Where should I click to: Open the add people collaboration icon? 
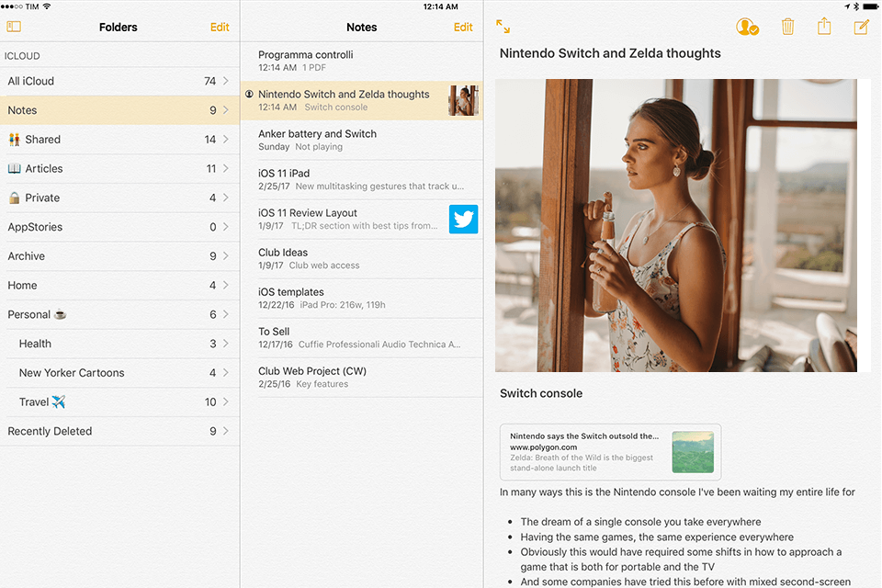[747, 27]
